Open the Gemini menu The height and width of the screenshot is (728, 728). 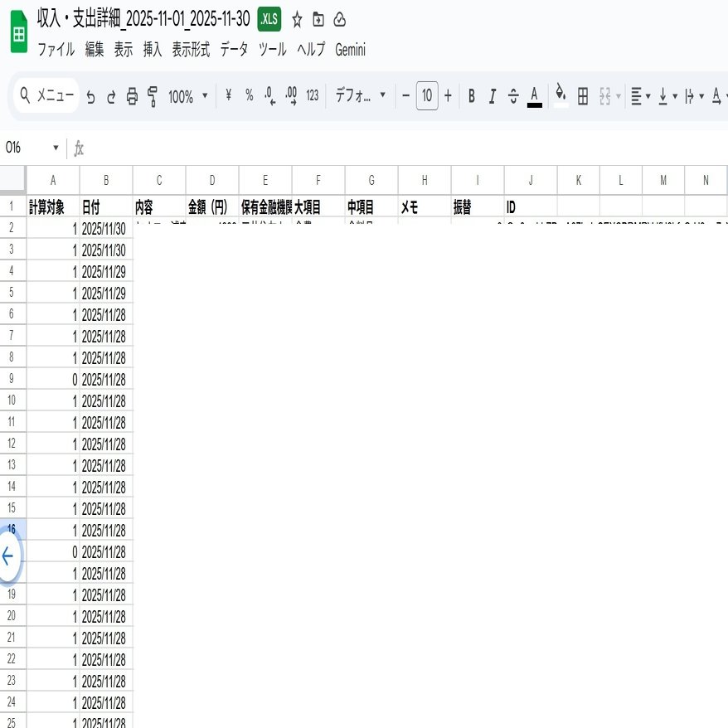pos(350,49)
